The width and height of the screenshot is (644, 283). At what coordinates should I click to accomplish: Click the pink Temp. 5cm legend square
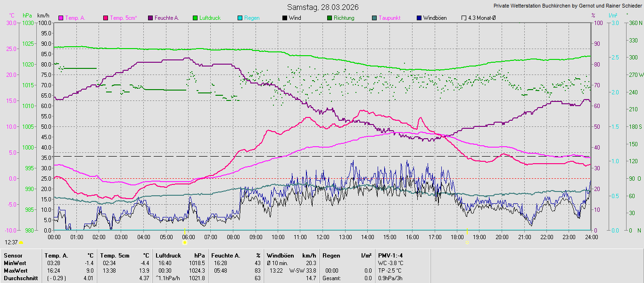pyautogui.click(x=105, y=18)
